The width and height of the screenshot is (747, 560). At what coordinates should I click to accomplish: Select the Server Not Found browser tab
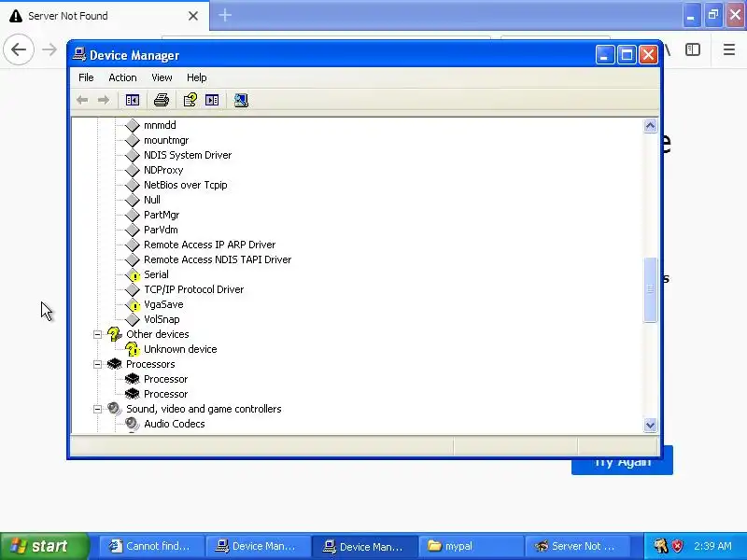coord(104,16)
